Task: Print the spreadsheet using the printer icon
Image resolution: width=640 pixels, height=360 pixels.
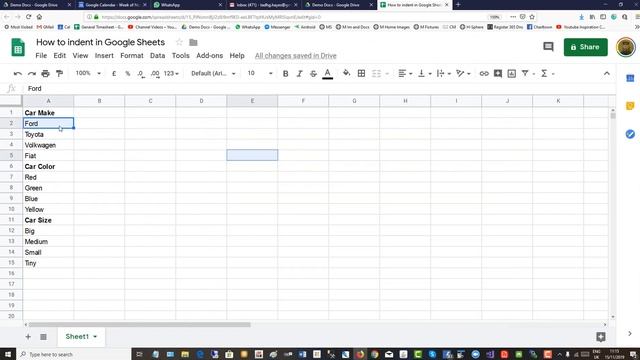Action: (x=45, y=73)
